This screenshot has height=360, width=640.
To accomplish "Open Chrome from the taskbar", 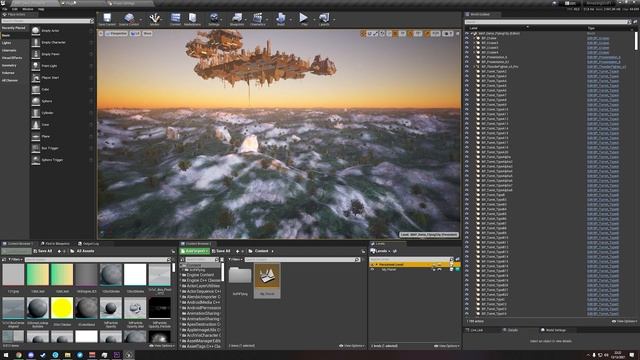I will tap(18, 355).
